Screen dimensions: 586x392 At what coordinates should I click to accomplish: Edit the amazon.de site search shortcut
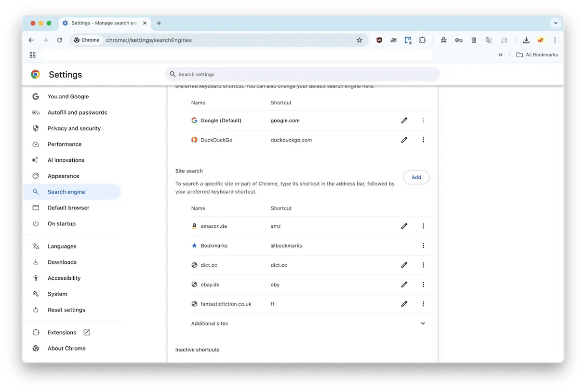pyautogui.click(x=404, y=226)
